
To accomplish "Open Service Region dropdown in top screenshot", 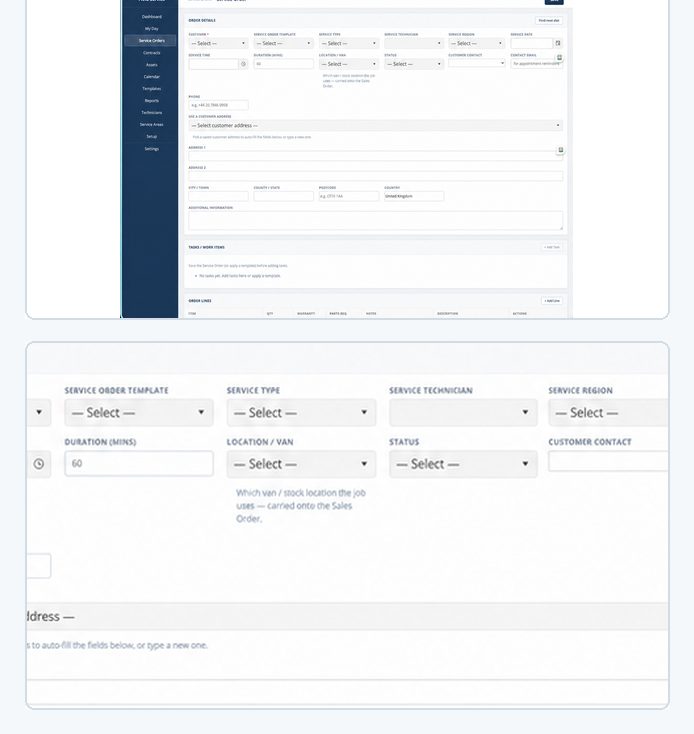I will coord(476,43).
